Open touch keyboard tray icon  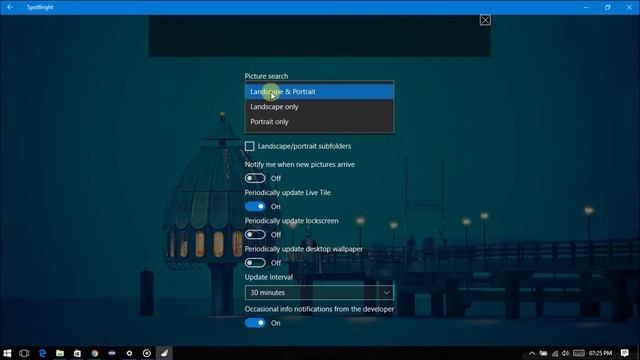579,353
